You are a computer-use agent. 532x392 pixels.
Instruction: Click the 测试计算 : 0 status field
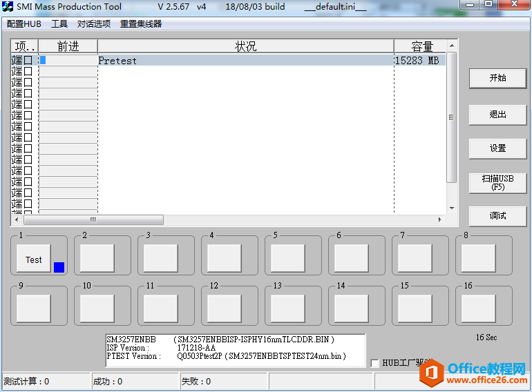coord(46,382)
